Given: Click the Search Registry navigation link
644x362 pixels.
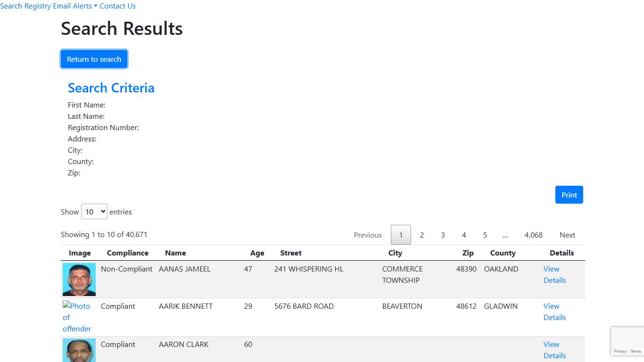Looking at the screenshot, I should (x=25, y=6).
